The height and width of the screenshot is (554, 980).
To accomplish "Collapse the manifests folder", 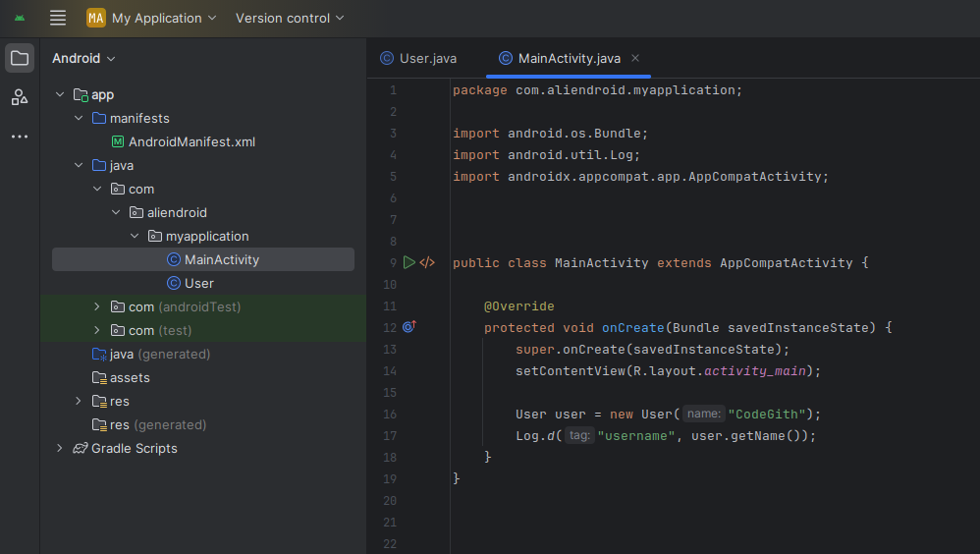I will (x=79, y=118).
